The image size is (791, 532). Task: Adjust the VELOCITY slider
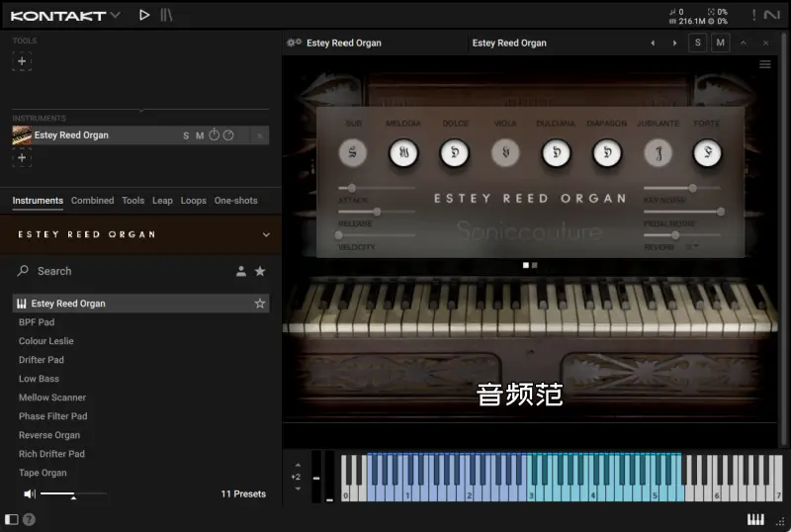339,235
